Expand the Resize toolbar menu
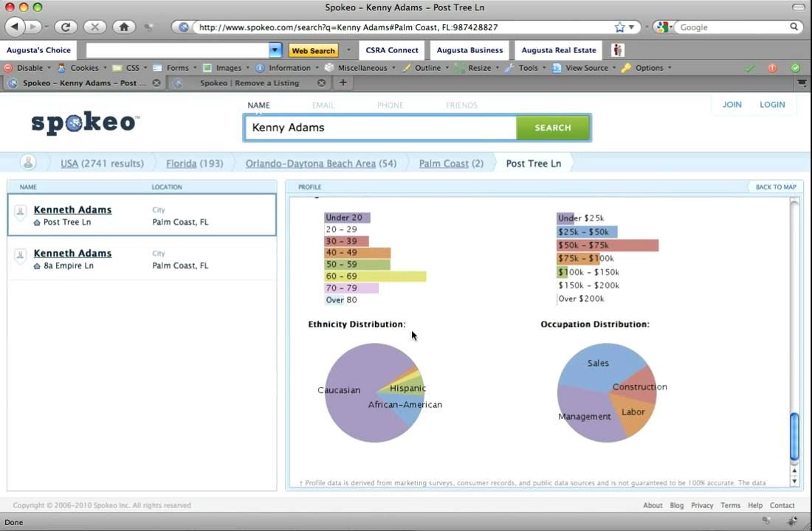 479,68
